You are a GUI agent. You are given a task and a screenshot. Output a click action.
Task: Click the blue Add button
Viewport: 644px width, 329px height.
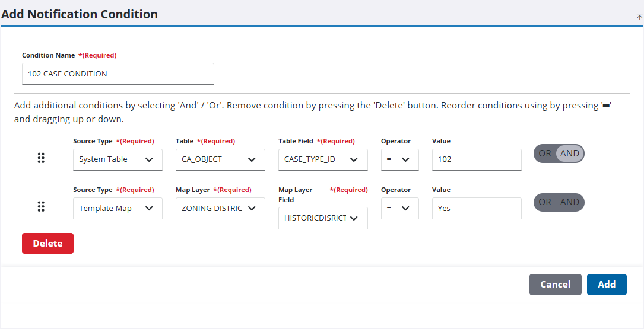point(607,285)
